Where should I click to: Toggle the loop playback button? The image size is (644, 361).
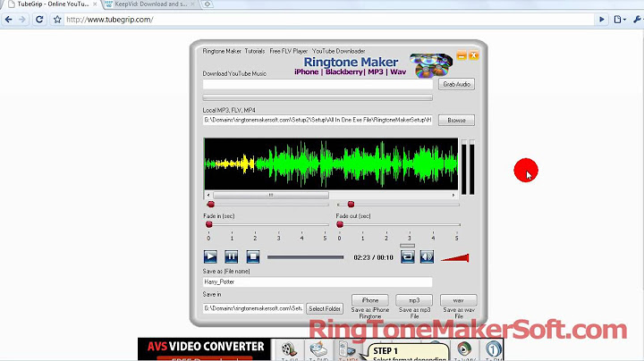pos(408,257)
